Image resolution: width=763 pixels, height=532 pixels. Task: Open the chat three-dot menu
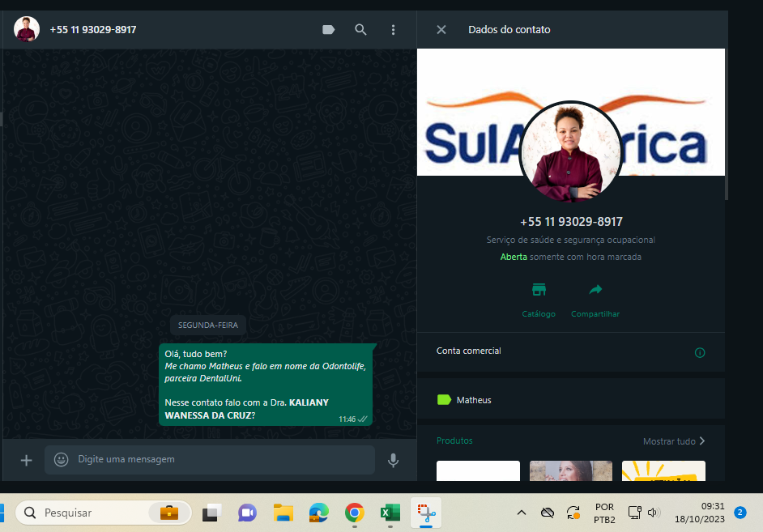(393, 30)
